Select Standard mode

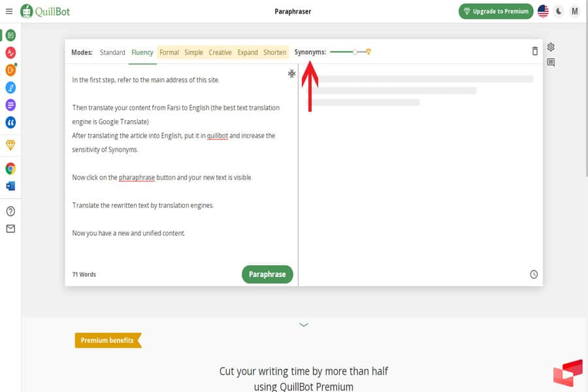pyautogui.click(x=112, y=52)
